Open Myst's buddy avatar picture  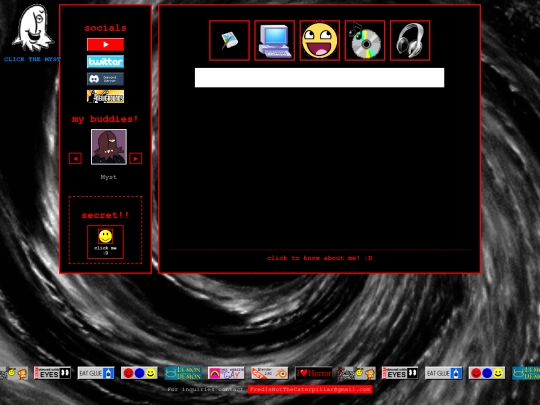click(x=109, y=147)
